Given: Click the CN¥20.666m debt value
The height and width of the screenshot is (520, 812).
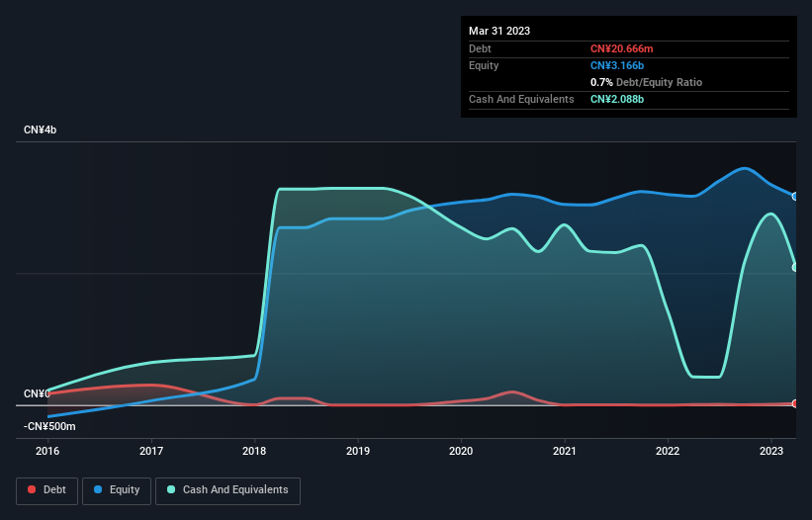Looking at the screenshot, I should pos(621,48).
